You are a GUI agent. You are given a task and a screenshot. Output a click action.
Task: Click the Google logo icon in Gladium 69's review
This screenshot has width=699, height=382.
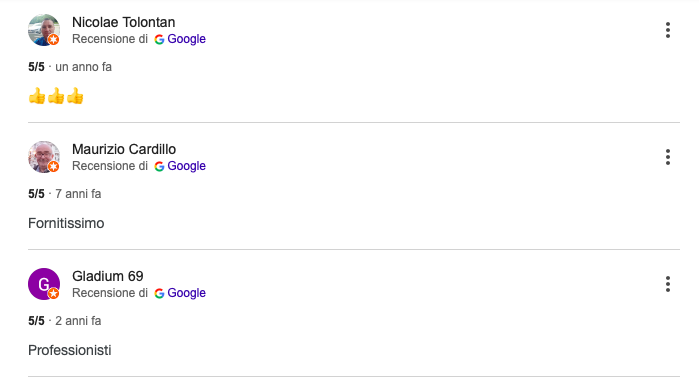(x=159, y=293)
